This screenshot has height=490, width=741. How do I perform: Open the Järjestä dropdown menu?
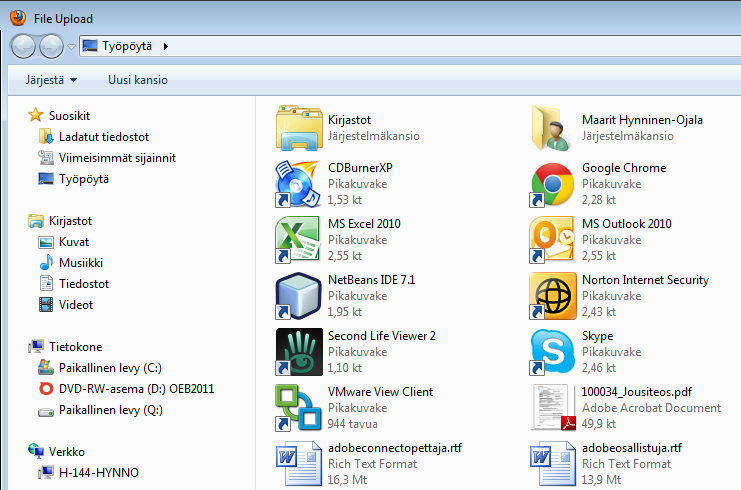(x=51, y=80)
